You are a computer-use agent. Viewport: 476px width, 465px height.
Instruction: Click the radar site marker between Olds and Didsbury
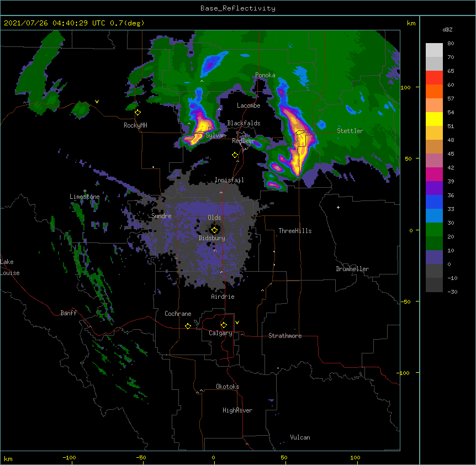point(214,230)
